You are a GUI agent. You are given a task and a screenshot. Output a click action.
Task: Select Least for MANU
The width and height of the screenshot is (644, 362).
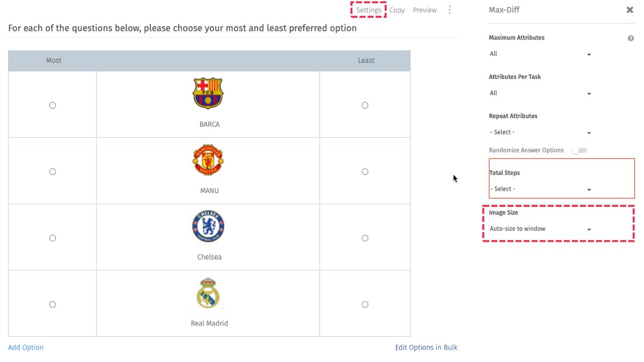point(365,172)
